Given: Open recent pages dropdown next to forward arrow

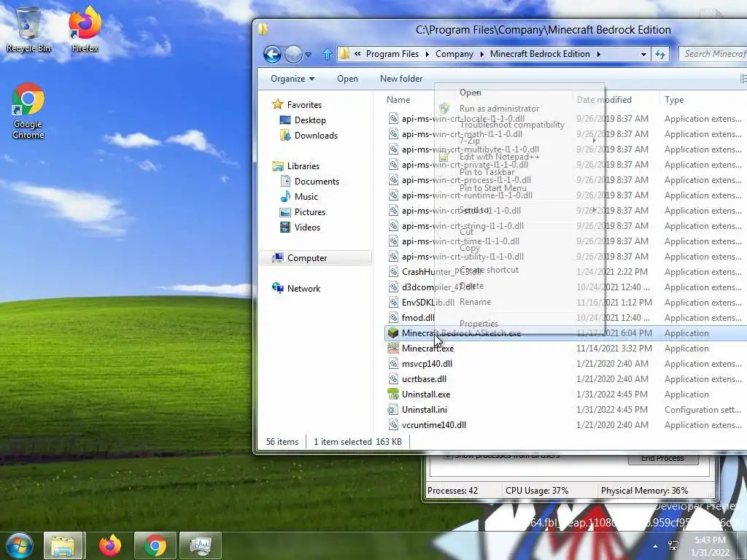Looking at the screenshot, I should tap(308, 54).
